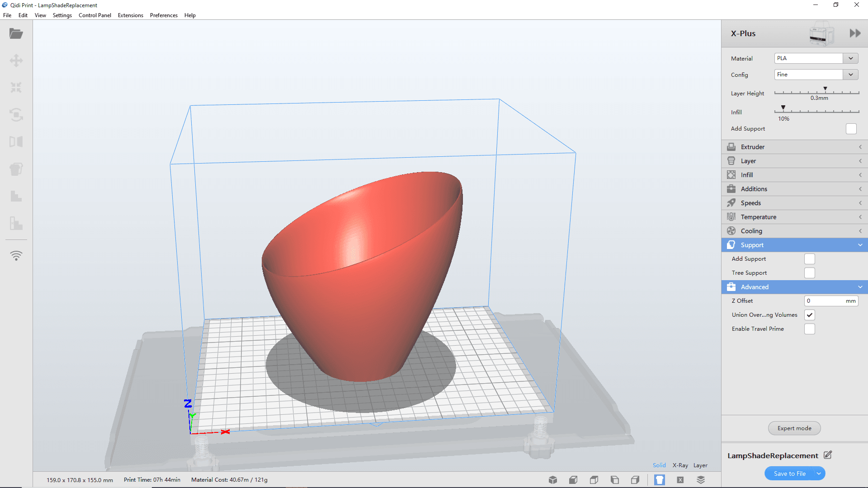
Task: Drag the Layer Height slider
Action: 826,88
